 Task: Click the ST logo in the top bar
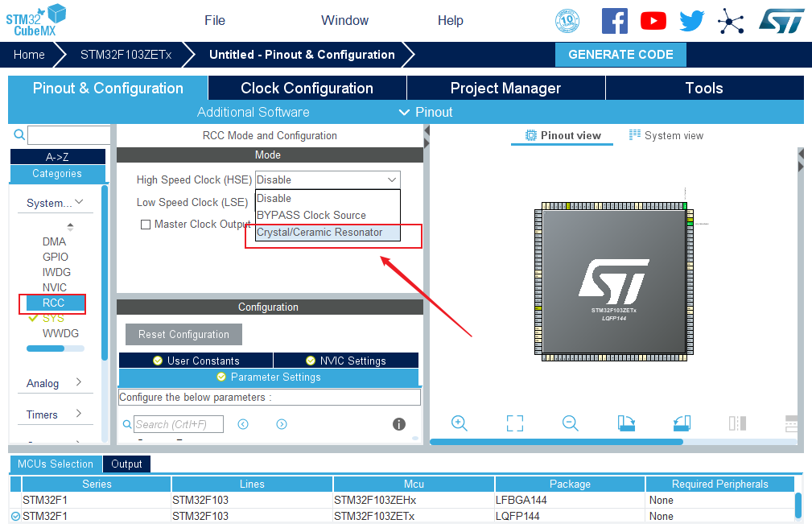[x=781, y=20]
